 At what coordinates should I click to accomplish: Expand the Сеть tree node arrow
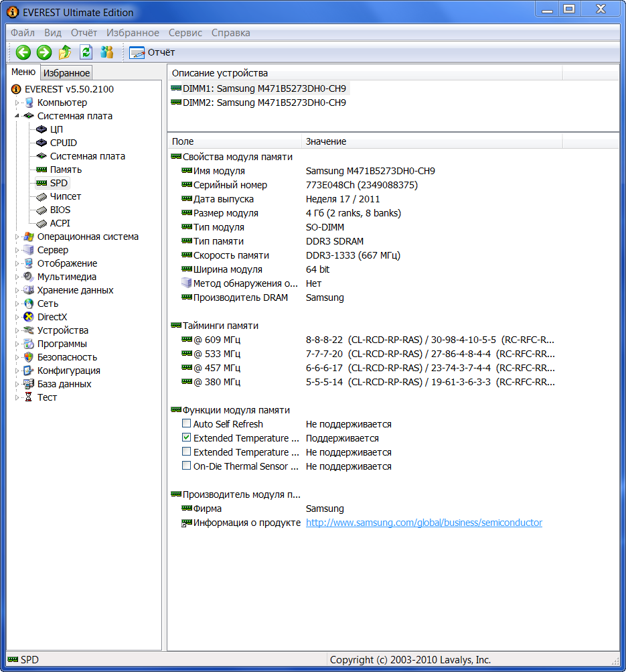coord(17,304)
